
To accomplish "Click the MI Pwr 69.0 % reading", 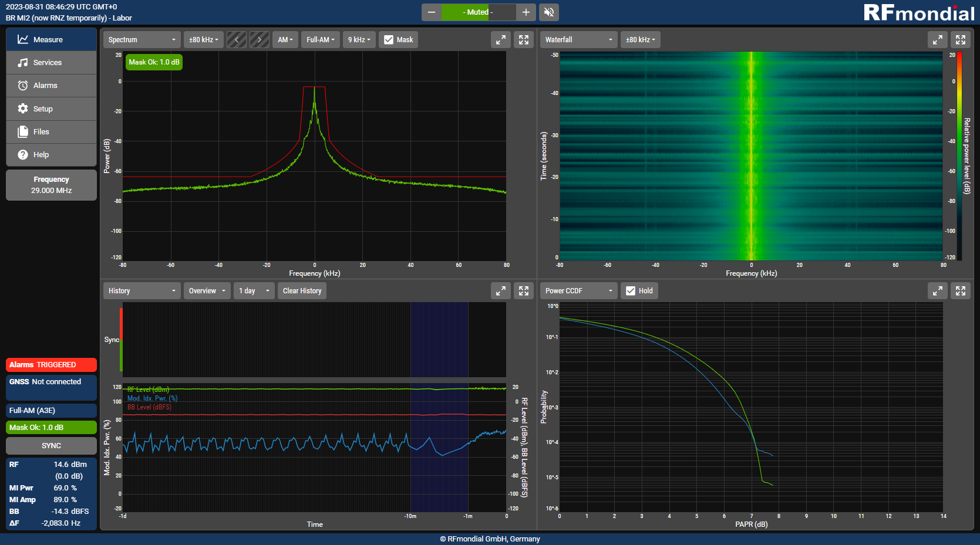I will click(51, 488).
